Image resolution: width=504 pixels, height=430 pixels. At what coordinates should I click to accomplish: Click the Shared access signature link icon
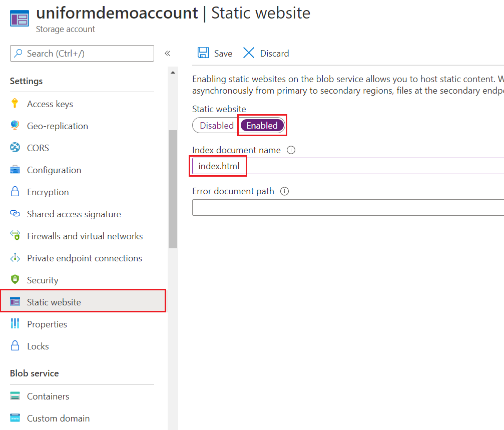[x=15, y=214]
